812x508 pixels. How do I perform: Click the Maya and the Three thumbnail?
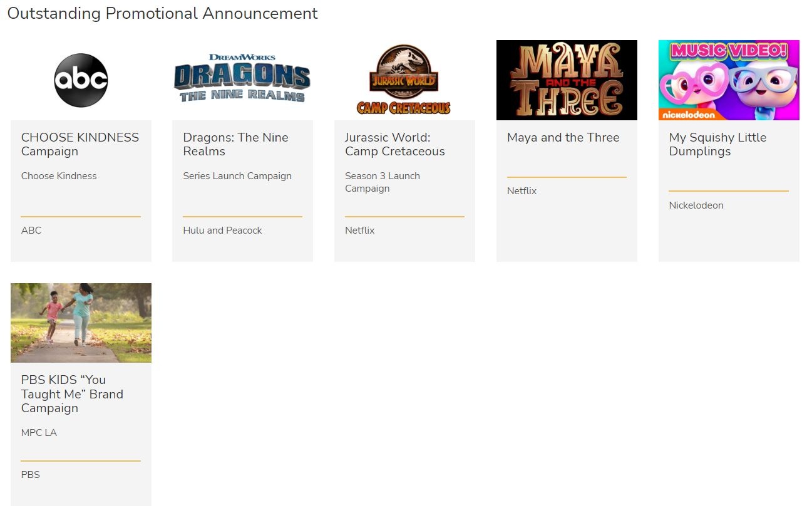click(x=566, y=80)
